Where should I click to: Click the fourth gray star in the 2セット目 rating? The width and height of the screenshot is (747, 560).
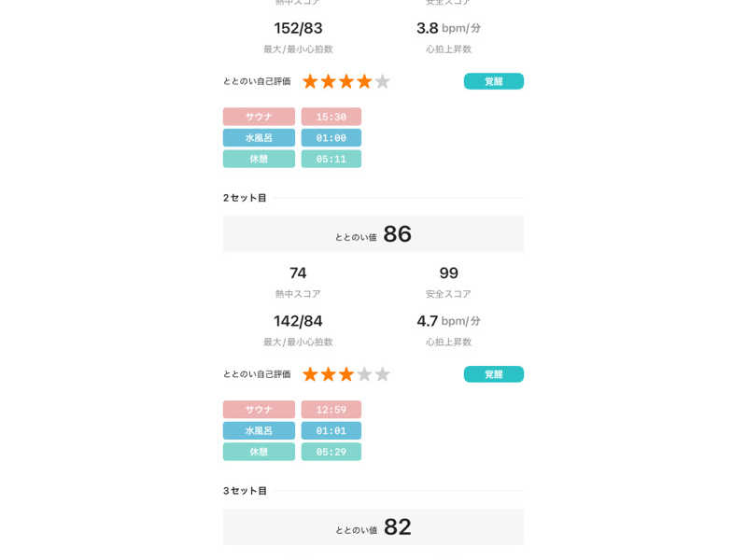tap(364, 374)
